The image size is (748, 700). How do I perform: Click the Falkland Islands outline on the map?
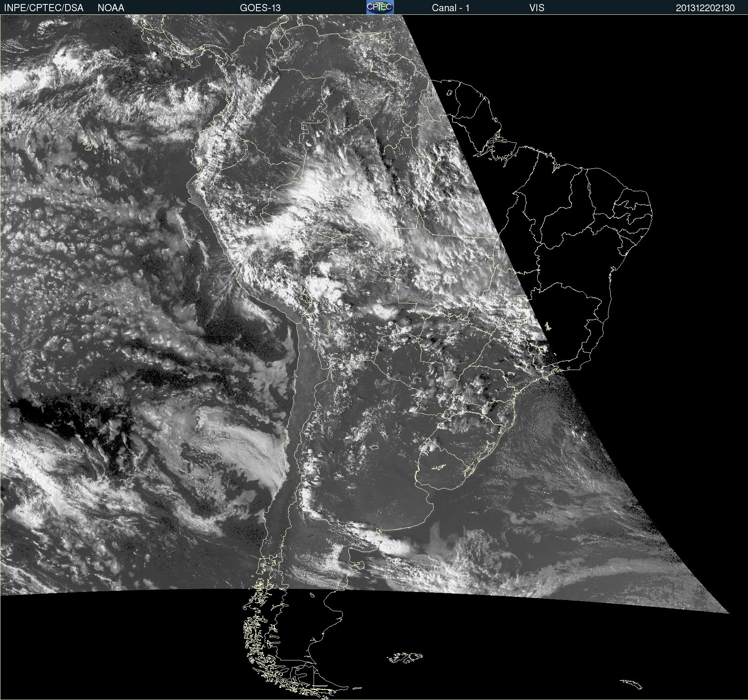tap(405, 657)
